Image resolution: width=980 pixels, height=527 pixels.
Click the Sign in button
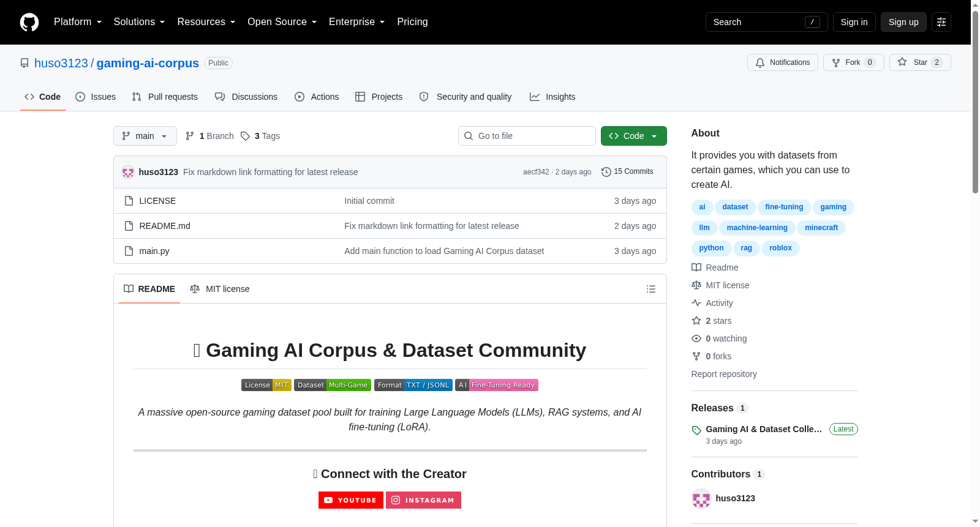click(x=854, y=22)
